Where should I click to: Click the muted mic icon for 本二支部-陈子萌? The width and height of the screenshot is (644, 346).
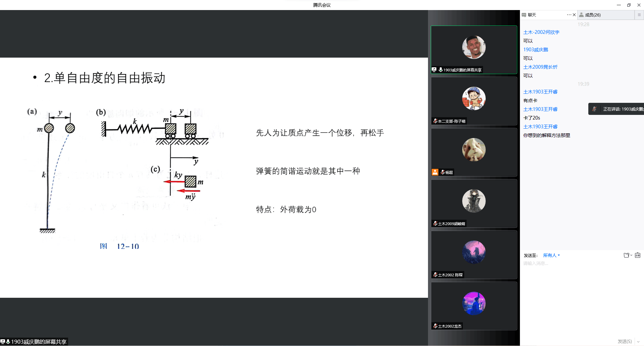pyautogui.click(x=435, y=121)
